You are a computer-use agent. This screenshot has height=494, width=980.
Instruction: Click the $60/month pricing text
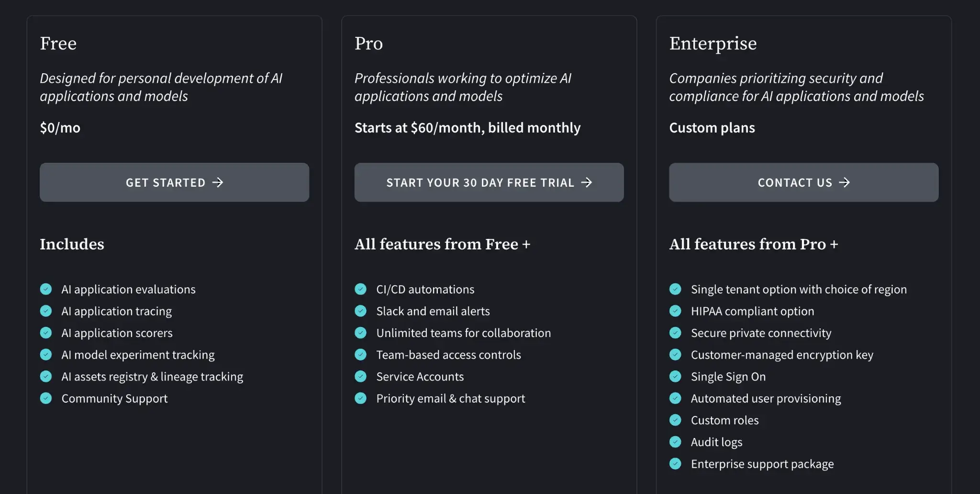coord(467,128)
